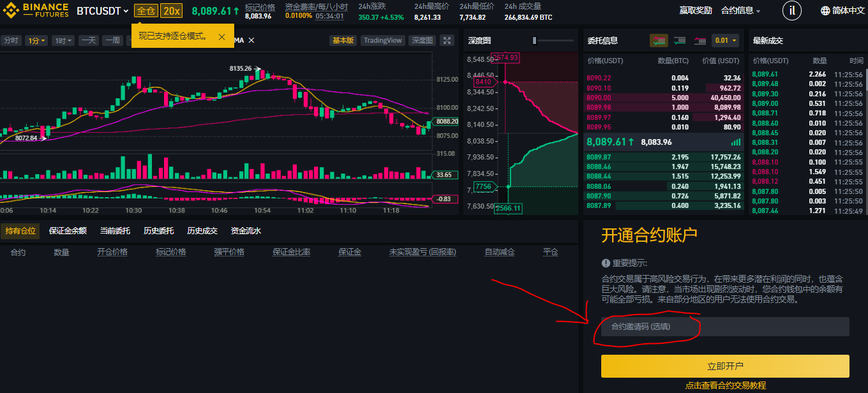The width and height of the screenshot is (868, 393).
Task: Select the 保证金余额 tab
Action: tap(68, 231)
